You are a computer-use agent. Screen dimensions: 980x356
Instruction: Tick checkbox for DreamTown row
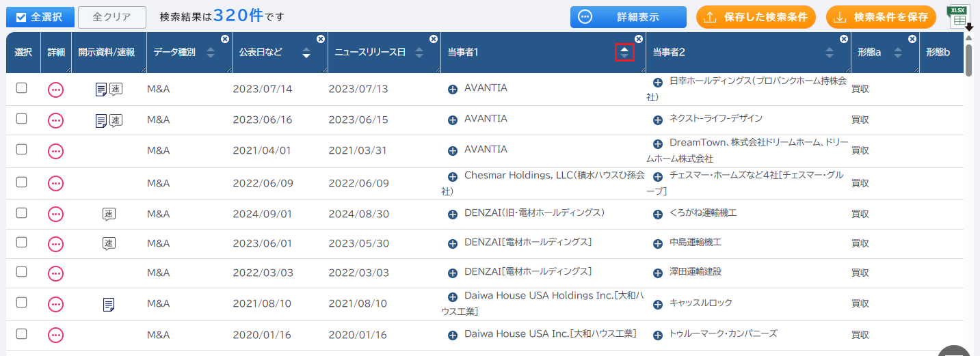21,150
